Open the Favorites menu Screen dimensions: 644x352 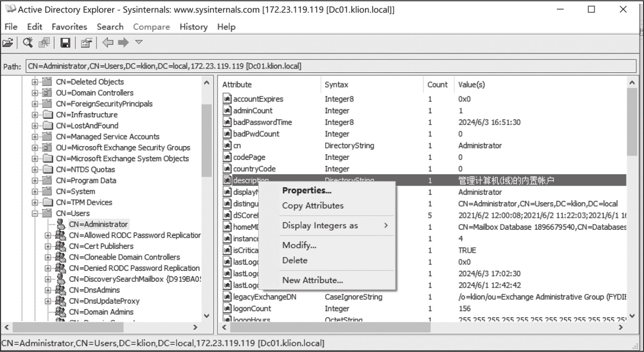coord(69,27)
